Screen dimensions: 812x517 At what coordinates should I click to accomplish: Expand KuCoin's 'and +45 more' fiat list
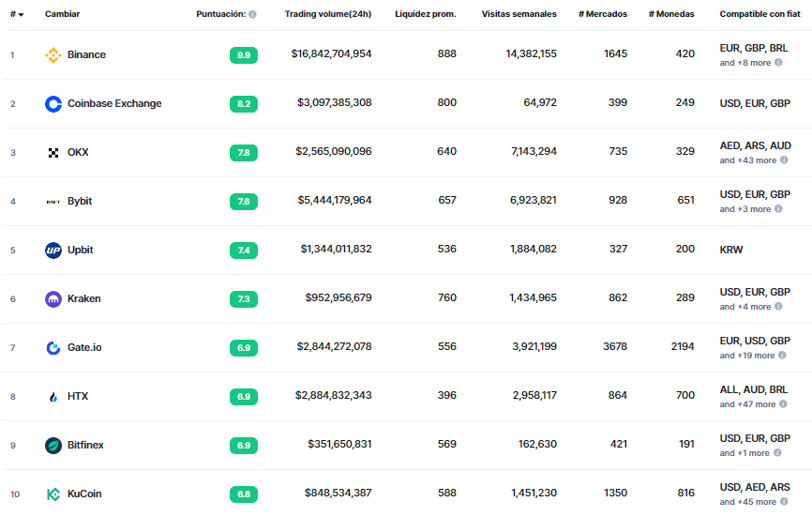pyautogui.click(x=748, y=501)
